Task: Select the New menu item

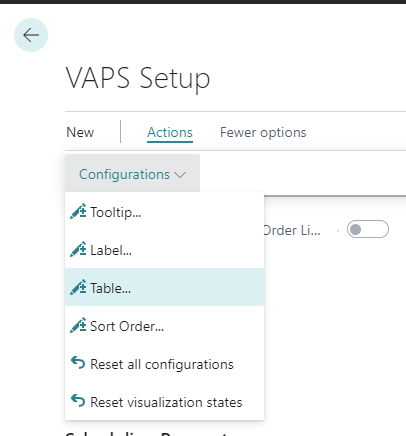Action: pyautogui.click(x=80, y=132)
